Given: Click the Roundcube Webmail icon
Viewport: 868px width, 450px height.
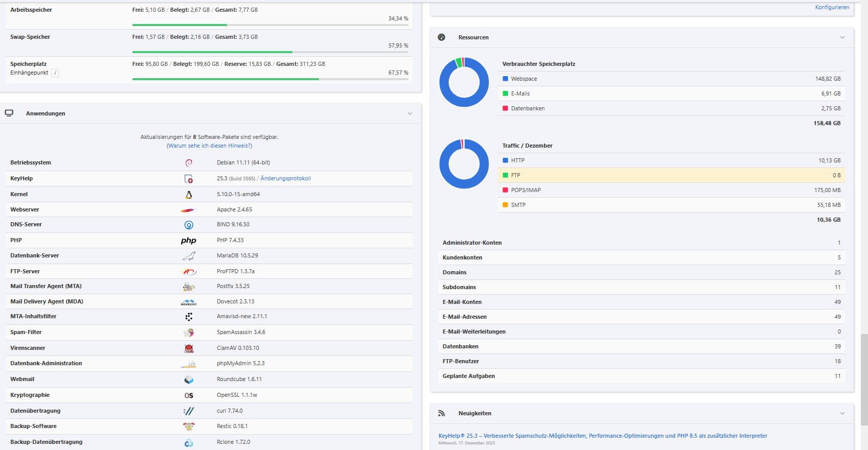Looking at the screenshot, I should coord(189,380).
